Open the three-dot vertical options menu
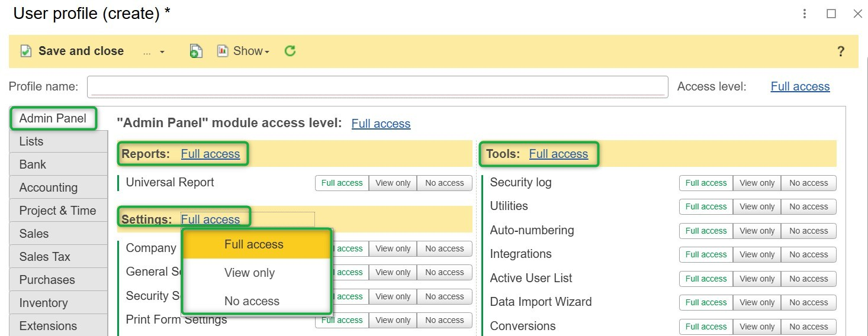 805,14
